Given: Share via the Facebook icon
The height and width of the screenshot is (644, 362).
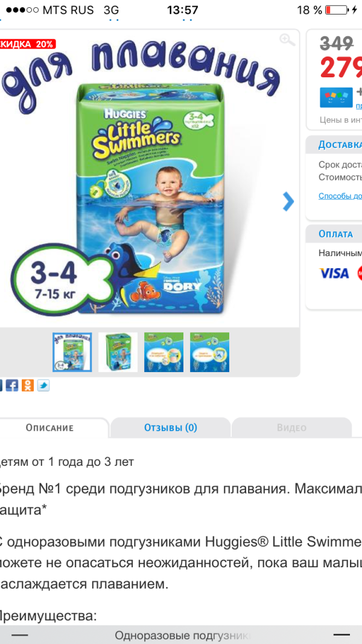Looking at the screenshot, I should pyautogui.click(x=12, y=385).
